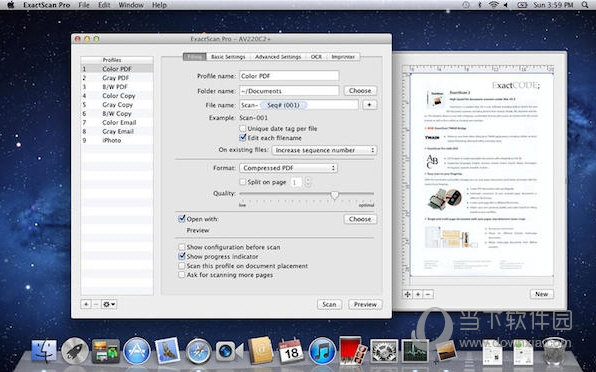596x372 pixels.
Task: Click the Split on page stepper arrows
Action: point(308,182)
